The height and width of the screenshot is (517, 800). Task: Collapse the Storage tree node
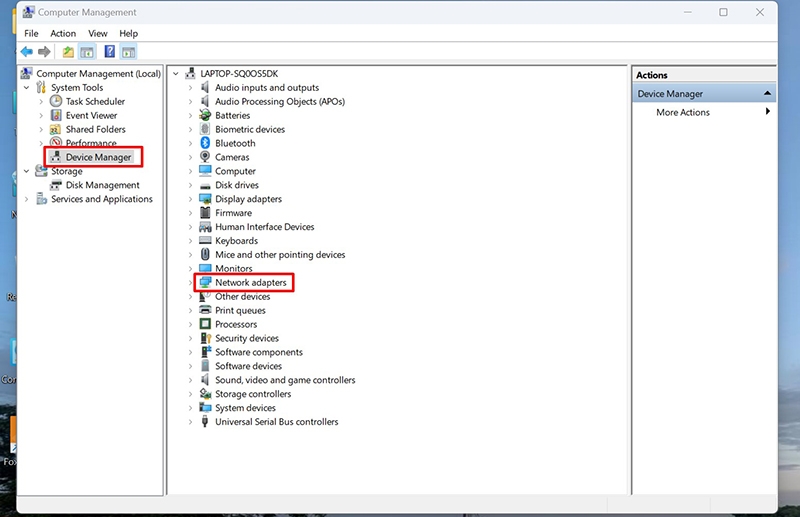(27, 171)
